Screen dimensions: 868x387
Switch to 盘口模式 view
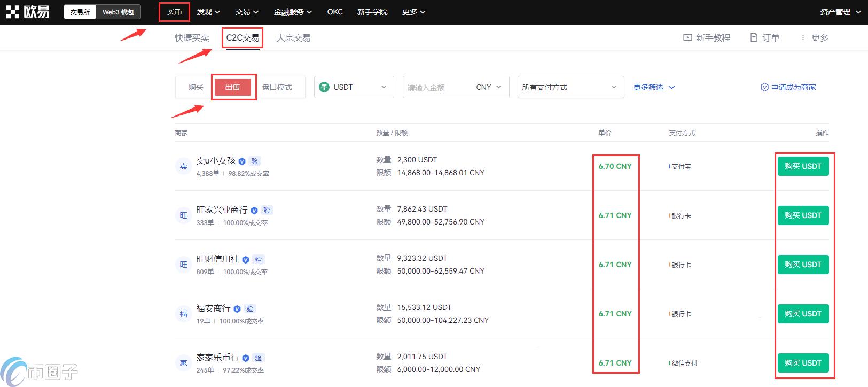pyautogui.click(x=277, y=87)
